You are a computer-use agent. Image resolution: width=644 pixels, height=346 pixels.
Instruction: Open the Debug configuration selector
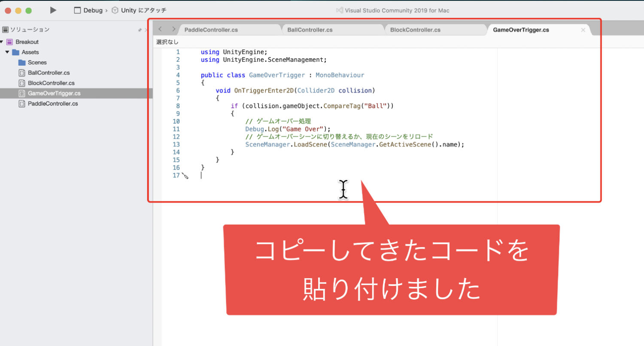[88, 10]
